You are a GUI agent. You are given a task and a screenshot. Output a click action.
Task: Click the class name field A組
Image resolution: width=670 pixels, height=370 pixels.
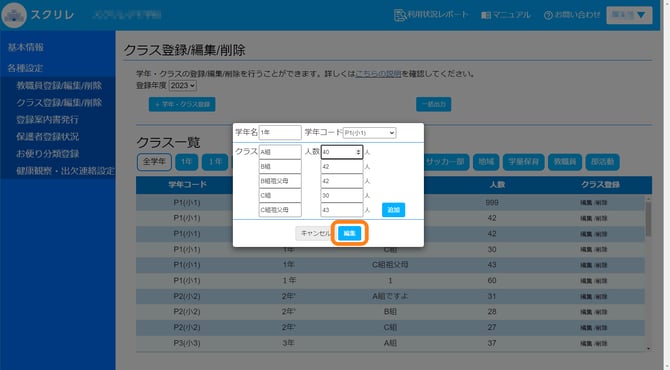coord(280,152)
